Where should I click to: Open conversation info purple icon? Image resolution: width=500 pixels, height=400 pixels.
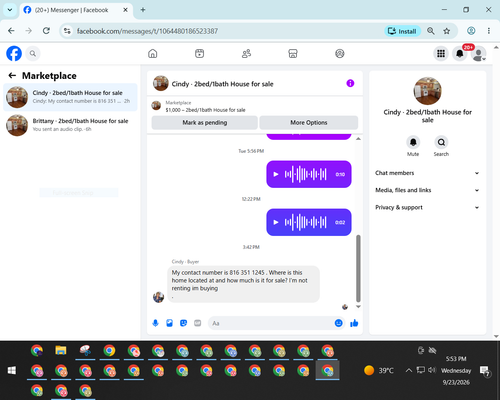(350, 83)
